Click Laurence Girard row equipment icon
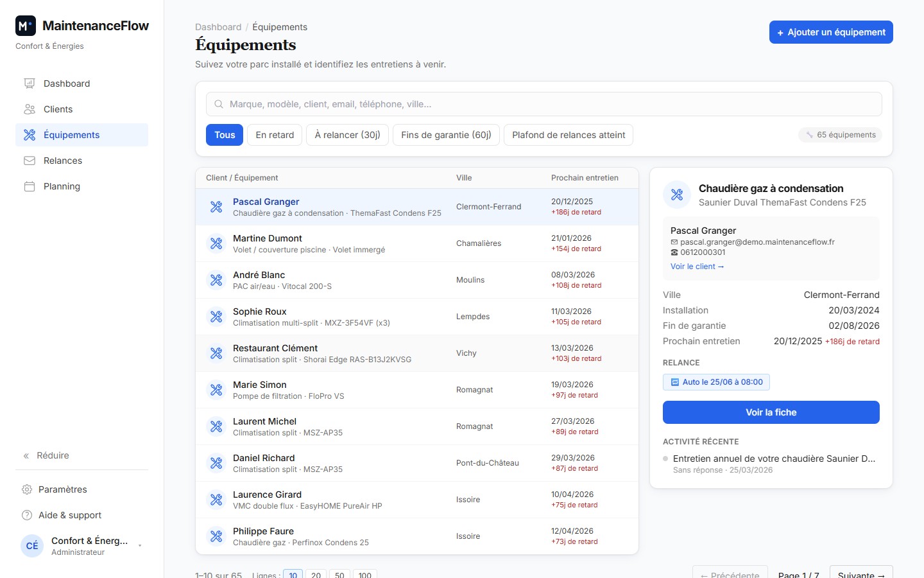The width and height of the screenshot is (924, 578). [216, 500]
